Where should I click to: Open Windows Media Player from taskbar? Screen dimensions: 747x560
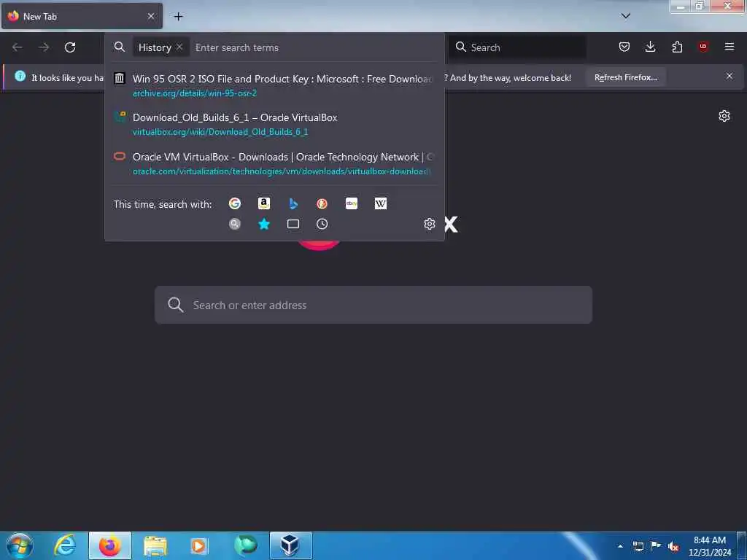click(199, 545)
